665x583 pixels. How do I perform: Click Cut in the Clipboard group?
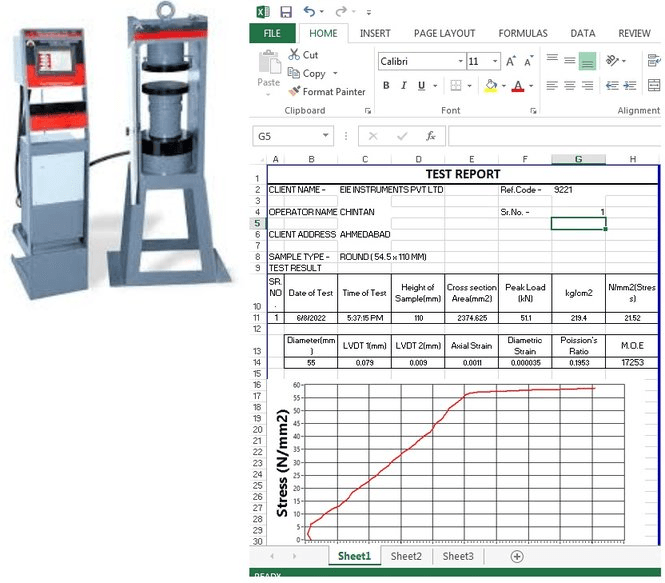[x=303, y=55]
